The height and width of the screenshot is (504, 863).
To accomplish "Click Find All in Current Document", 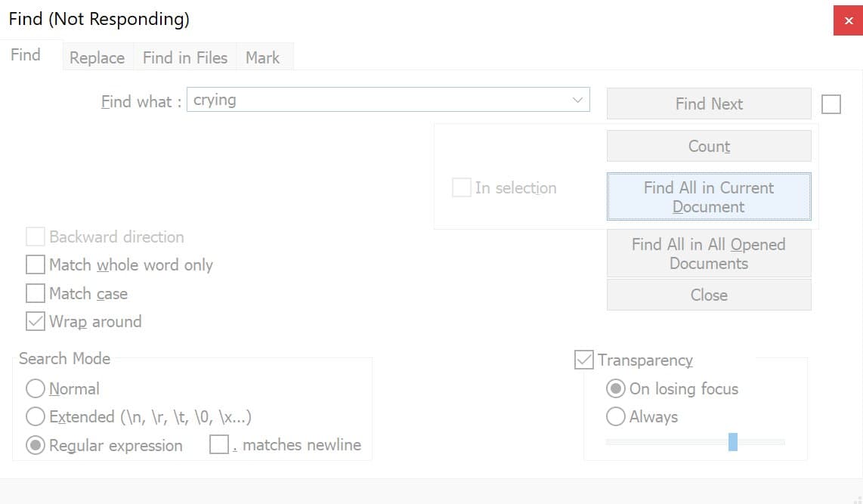I will tap(709, 197).
